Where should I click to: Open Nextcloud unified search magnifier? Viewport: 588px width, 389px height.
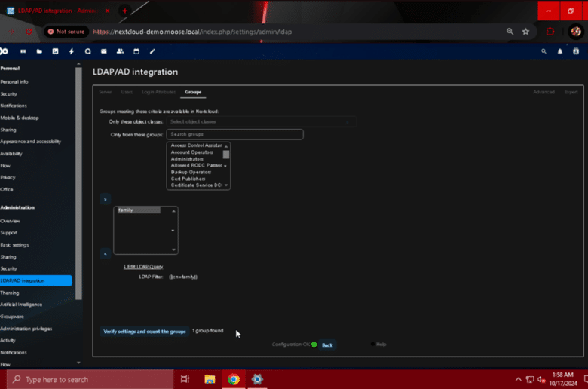coord(544,51)
